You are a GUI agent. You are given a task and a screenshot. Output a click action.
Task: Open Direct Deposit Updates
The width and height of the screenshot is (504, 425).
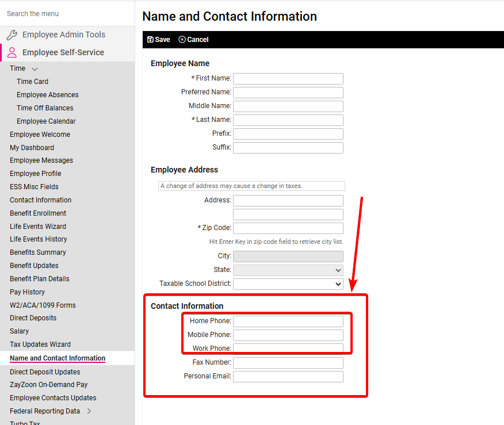point(45,372)
